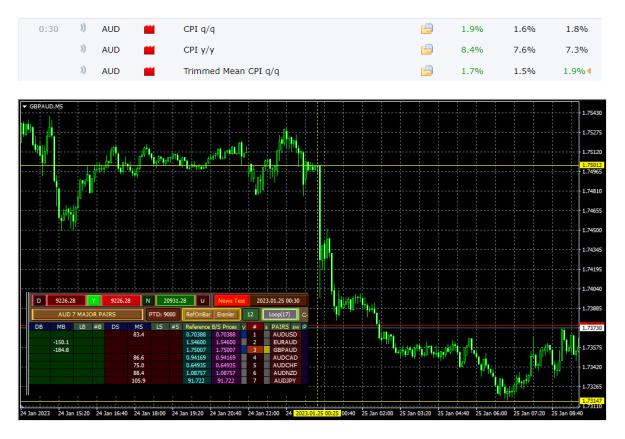
Task: Click the 0:30 event time
Action: tap(49, 29)
